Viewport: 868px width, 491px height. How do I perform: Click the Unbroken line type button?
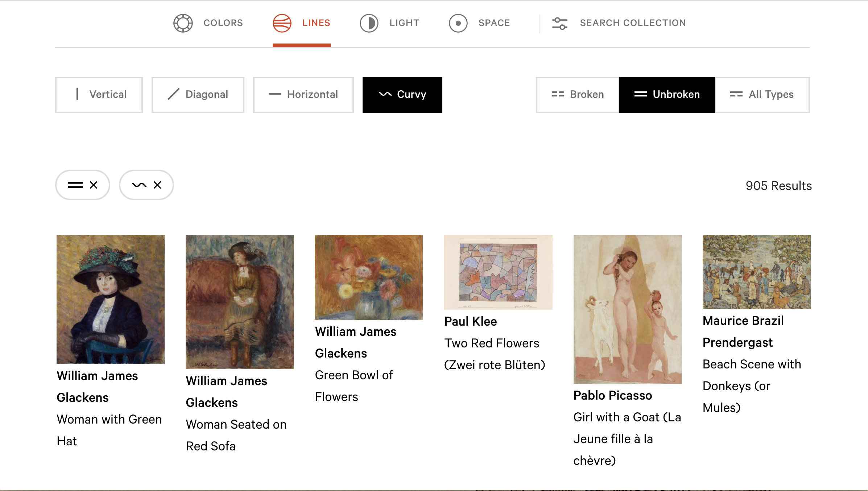(667, 95)
